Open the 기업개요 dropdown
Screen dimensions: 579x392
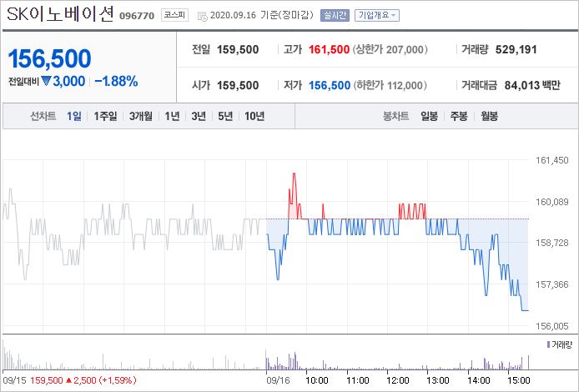click(377, 15)
